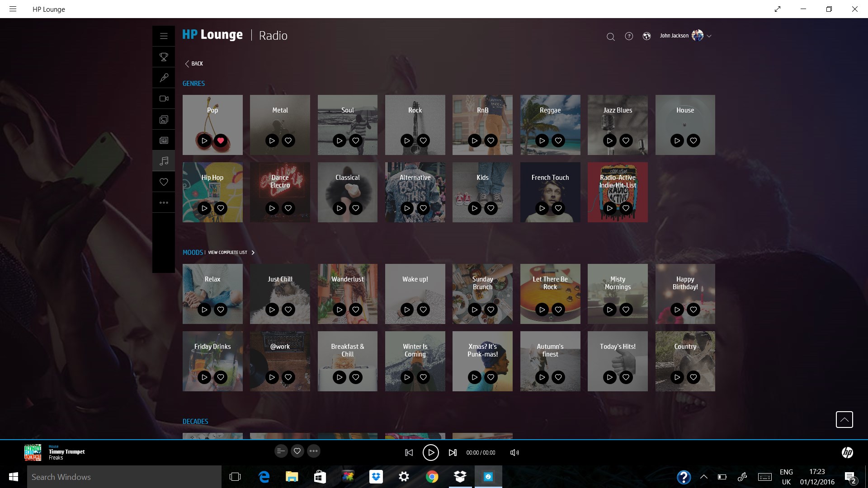Unfavorite the Pop genre heart

[x=221, y=141]
